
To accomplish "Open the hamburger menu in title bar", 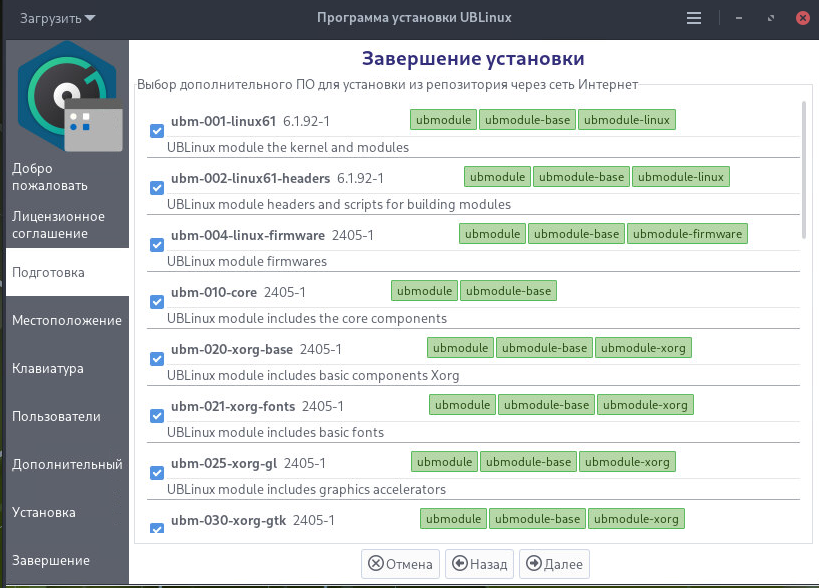I will 694,18.
